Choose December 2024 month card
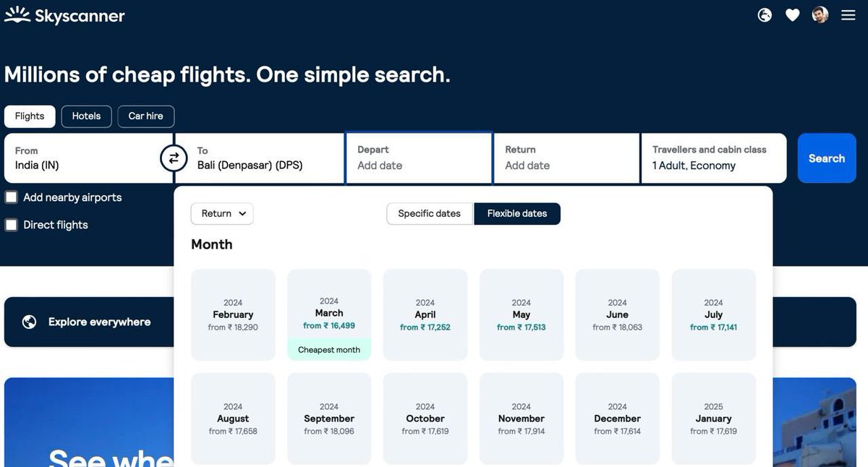The height and width of the screenshot is (467, 868). pyautogui.click(x=618, y=419)
